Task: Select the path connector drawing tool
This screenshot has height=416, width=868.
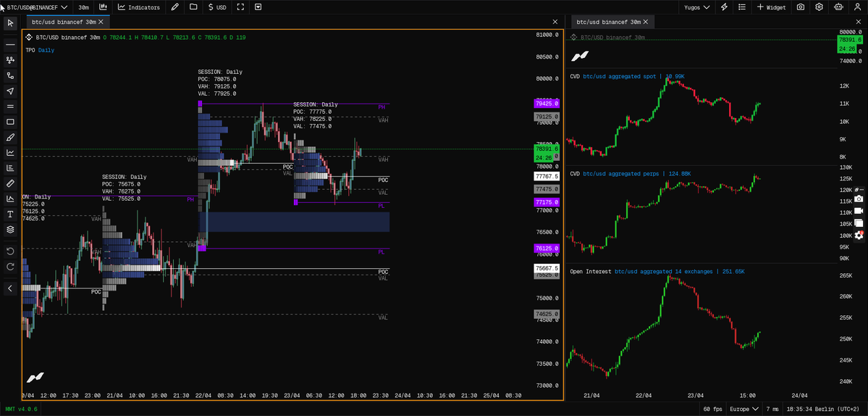Action: pyautogui.click(x=10, y=75)
